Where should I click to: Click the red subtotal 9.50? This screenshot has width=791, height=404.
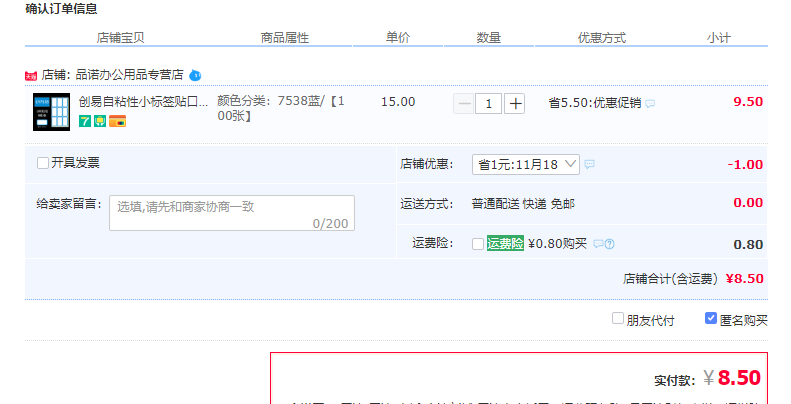(x=748, y=101)
